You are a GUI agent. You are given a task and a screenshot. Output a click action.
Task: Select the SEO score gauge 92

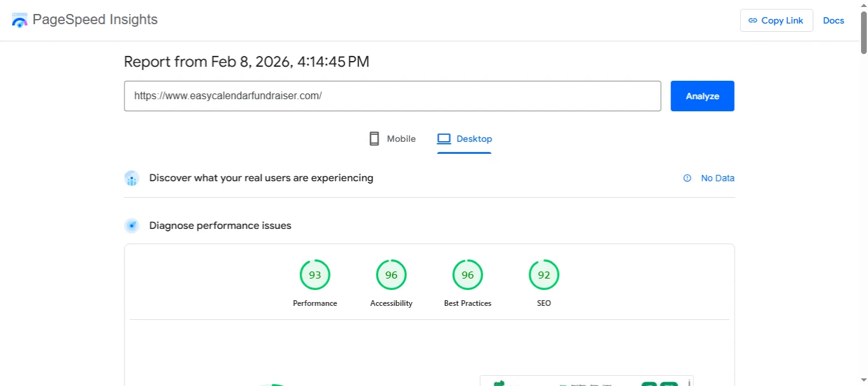(x=544, y=275)
